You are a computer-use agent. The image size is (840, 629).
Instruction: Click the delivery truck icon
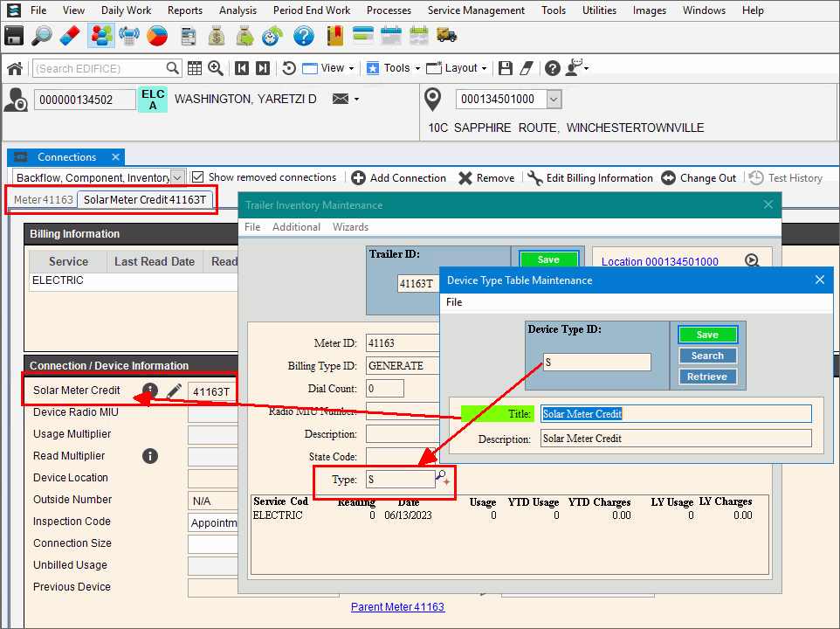point(447,36)
